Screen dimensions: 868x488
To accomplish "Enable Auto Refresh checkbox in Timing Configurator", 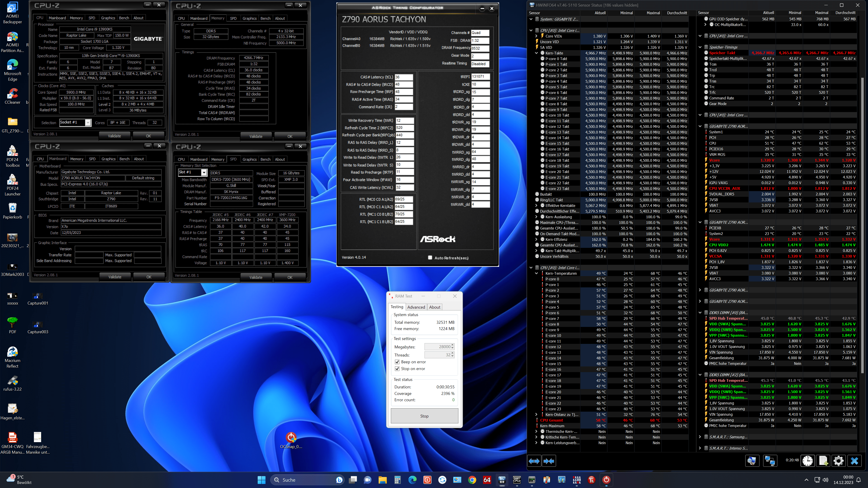I will [x=430, y=258].
